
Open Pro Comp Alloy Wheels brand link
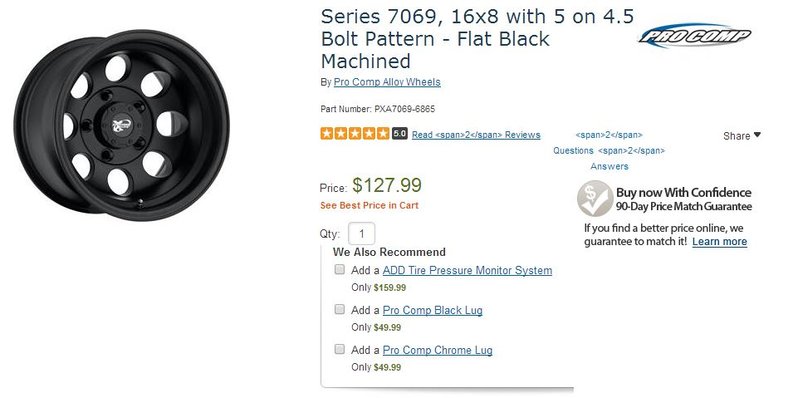[x=387, y=82]
